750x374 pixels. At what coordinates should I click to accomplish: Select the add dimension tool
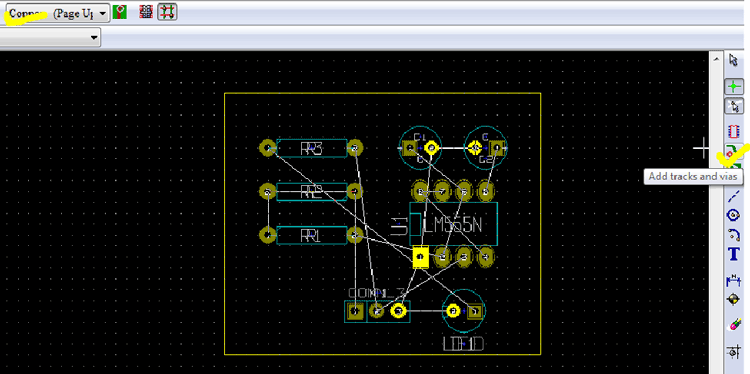click(x=734, y=280)
